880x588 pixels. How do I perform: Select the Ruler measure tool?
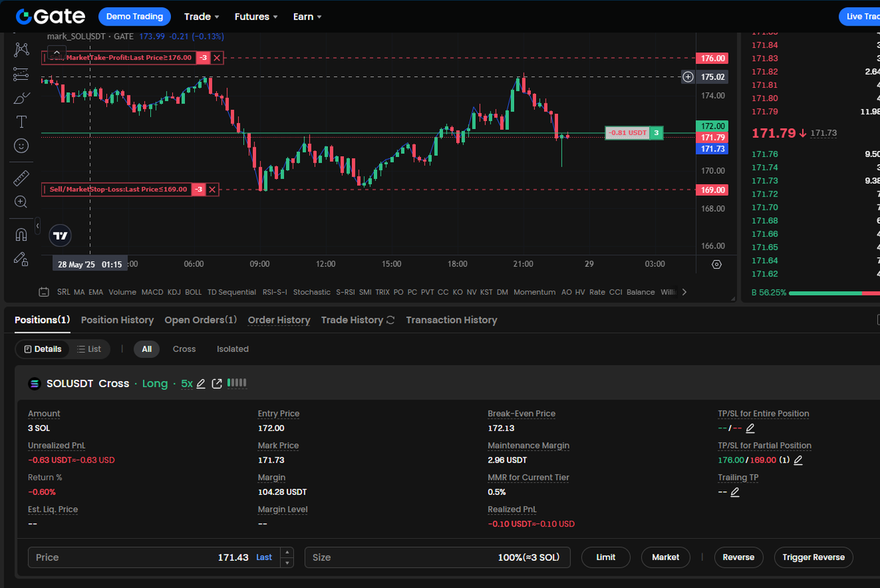[21, 177]
